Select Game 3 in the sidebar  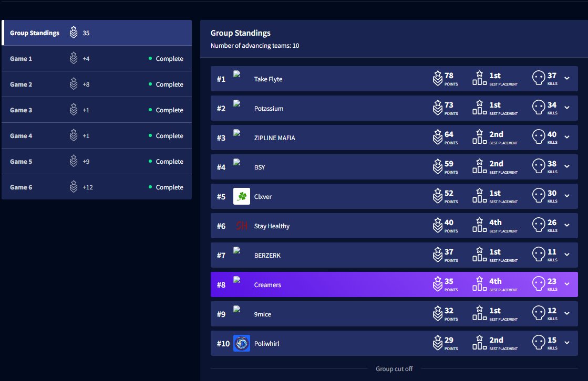coord(97,110)
